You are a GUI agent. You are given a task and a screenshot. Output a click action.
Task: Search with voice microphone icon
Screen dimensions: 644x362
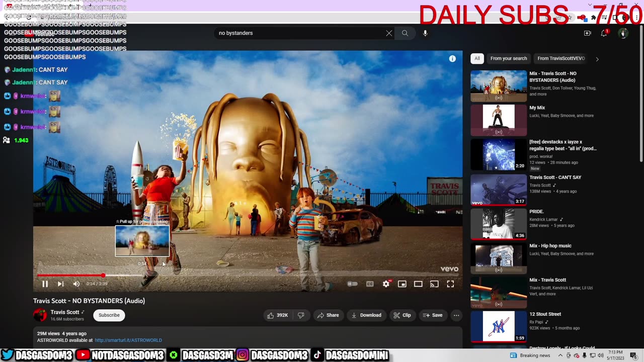tap(425, 33)
